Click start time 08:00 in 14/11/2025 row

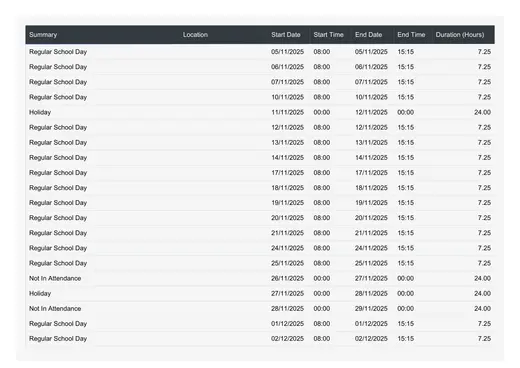coord(322,157)
